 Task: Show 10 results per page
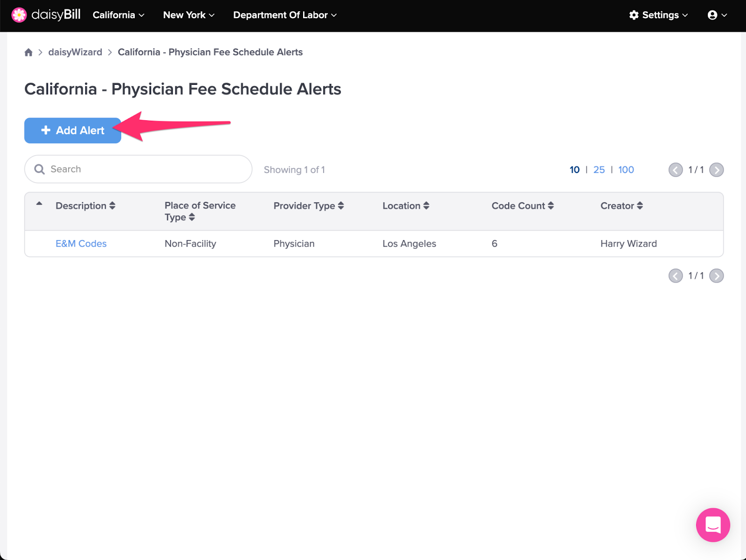point(574,170)
